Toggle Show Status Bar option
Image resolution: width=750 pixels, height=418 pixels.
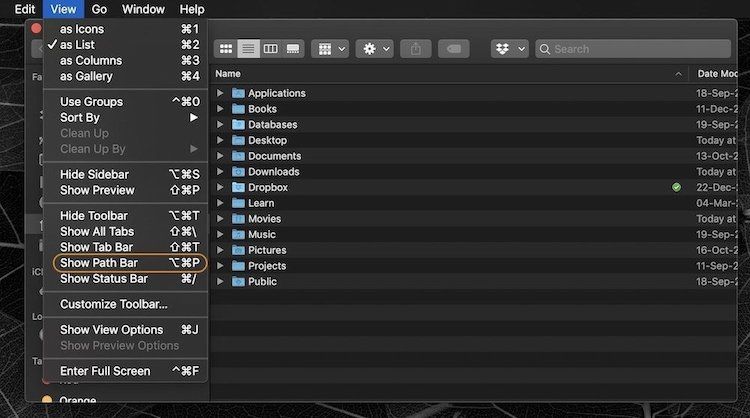tap(103, 279)
